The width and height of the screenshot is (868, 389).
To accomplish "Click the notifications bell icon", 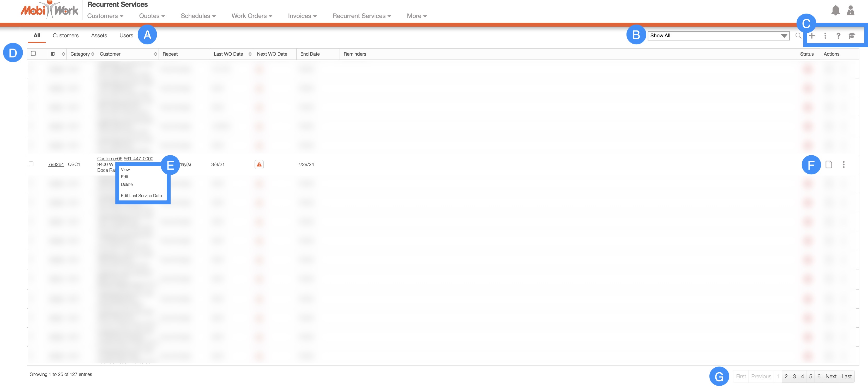I will (835, 10).
